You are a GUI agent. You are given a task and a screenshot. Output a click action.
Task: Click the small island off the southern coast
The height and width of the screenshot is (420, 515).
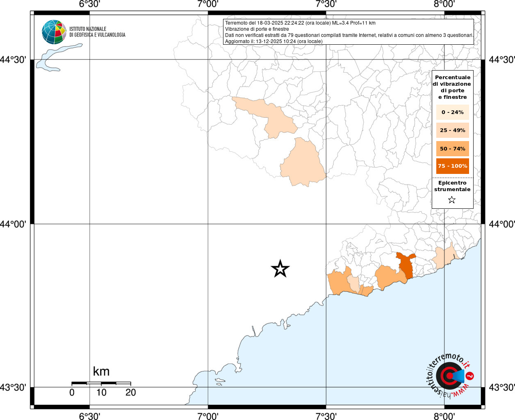pyautogui.click(x=220, y=381)
